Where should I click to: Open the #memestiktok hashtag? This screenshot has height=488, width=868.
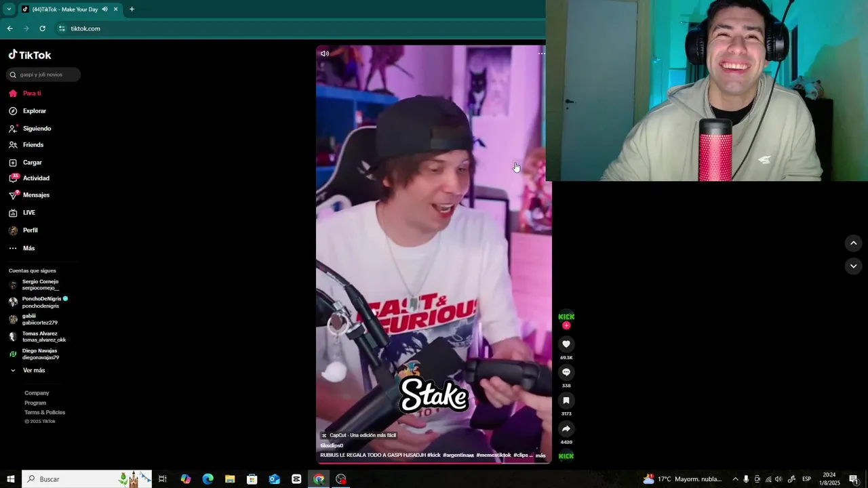[494, 455]
